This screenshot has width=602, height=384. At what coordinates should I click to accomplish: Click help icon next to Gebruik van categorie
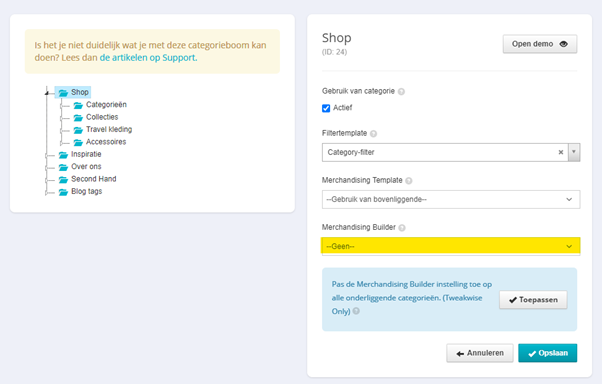(x=401, y=91)
